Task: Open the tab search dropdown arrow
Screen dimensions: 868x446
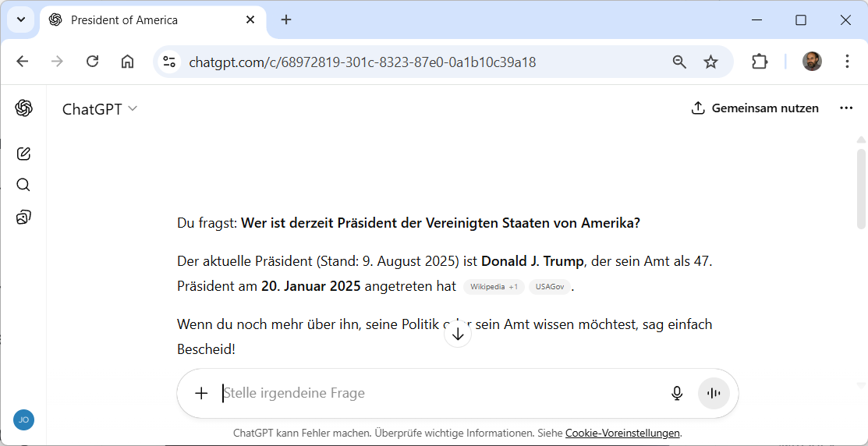Action: [x=21, y=19]
